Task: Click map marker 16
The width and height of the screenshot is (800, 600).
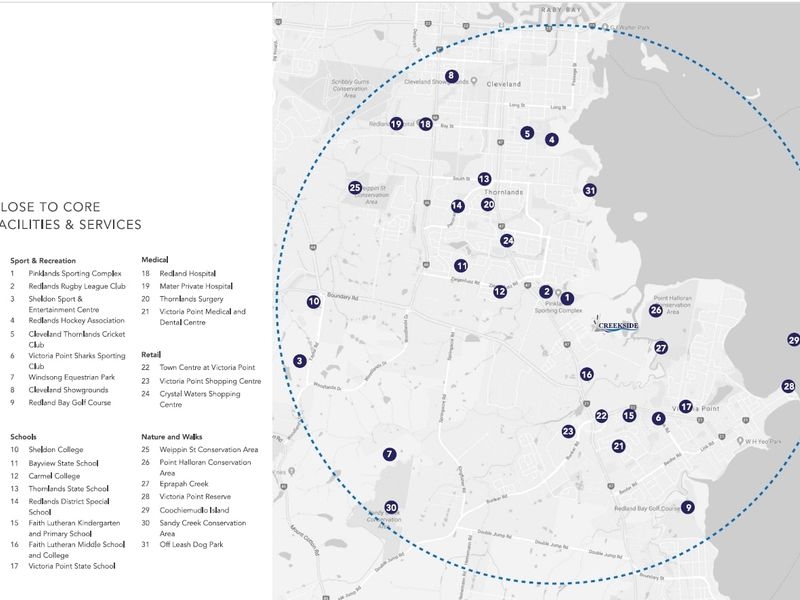Action: (587, 374)
